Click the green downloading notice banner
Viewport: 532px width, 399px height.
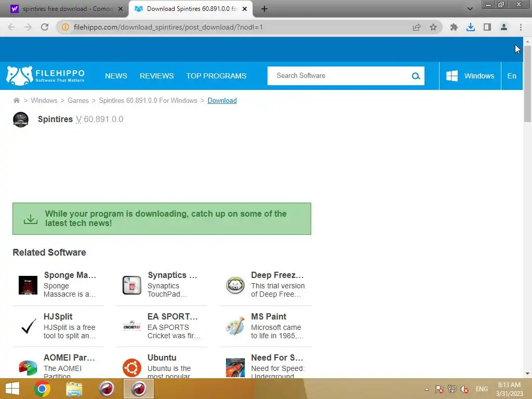click(162, 219)
